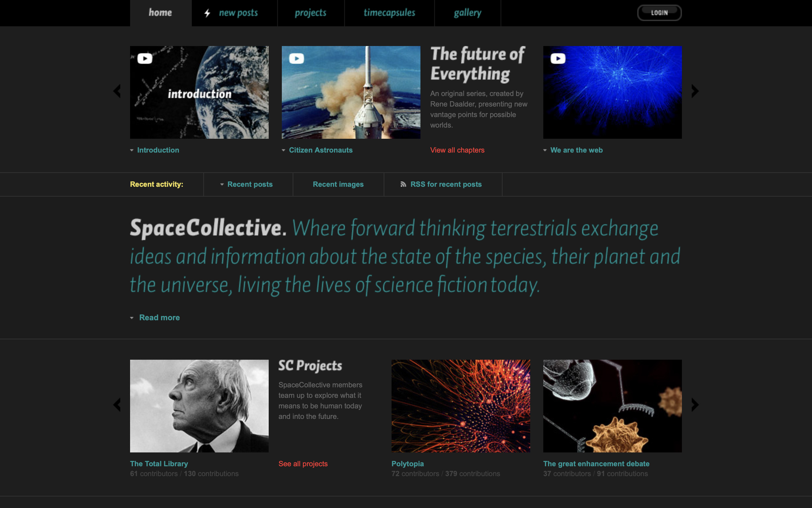Open The great enhancement debate link
Image resolution: width=812 pixels, height=508 pixels.
(x=596, y=464)
